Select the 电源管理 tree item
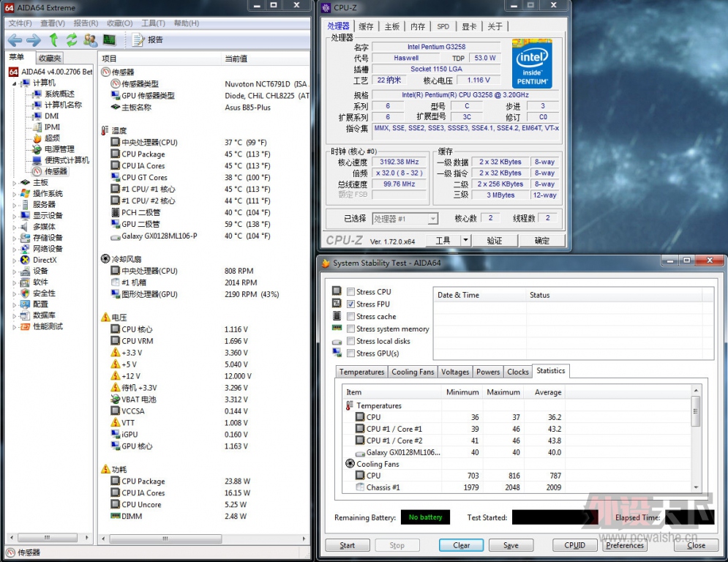Image resolution: width=728 pixels, height=562 pixels. point(59,149)
